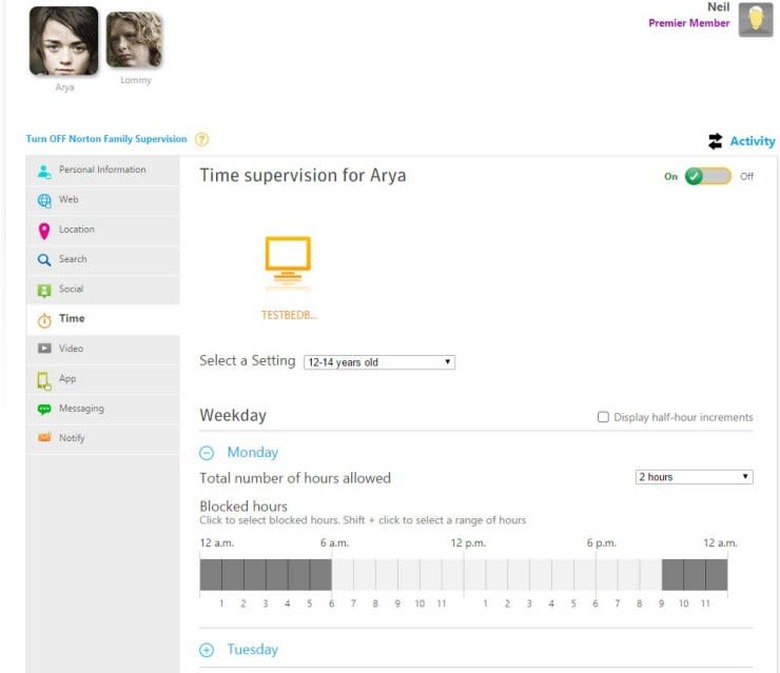Click the Messaging speech bubble icon
Screen dimensions: 780x673
point(44,409)
